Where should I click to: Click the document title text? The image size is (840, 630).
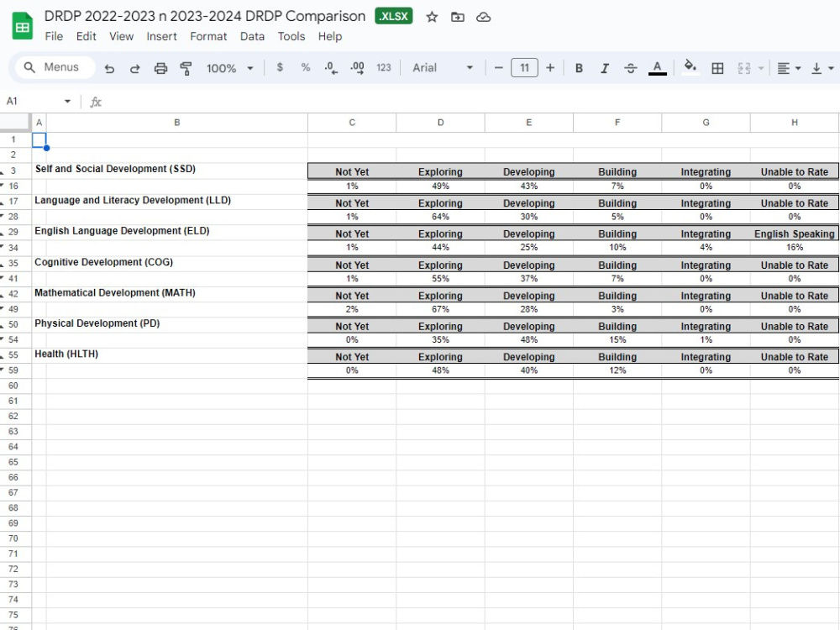205,17
